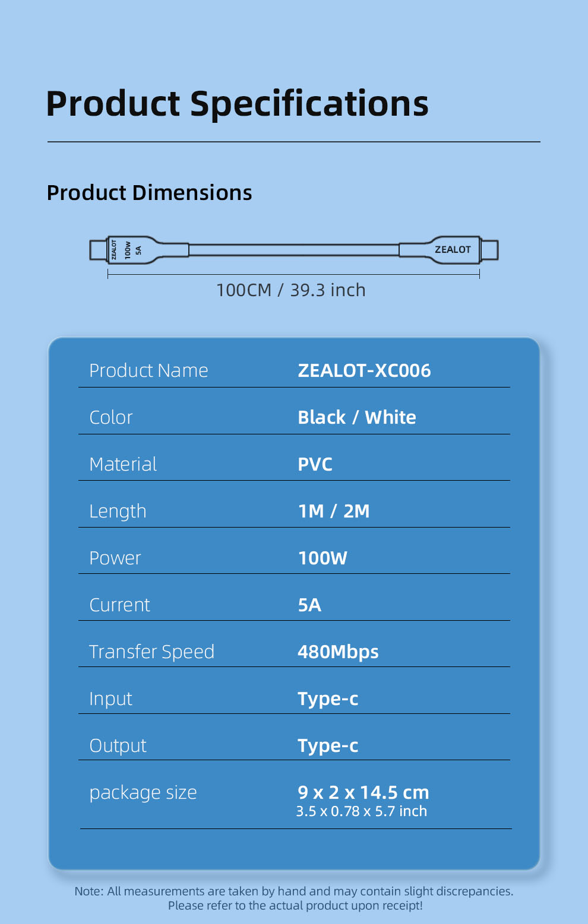Viewport: 588px width, 924px height.
Task: Click the left USB-C connector labeled 100W 5A
Action: [128, 250]
